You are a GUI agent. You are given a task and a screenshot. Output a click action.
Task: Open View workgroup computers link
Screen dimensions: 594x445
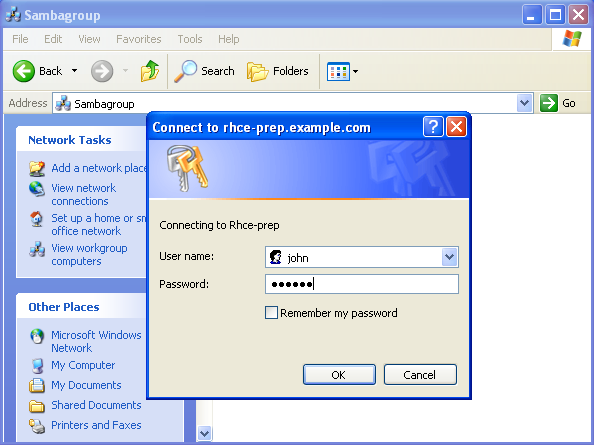pyautogui.click(x=89, y=255)
